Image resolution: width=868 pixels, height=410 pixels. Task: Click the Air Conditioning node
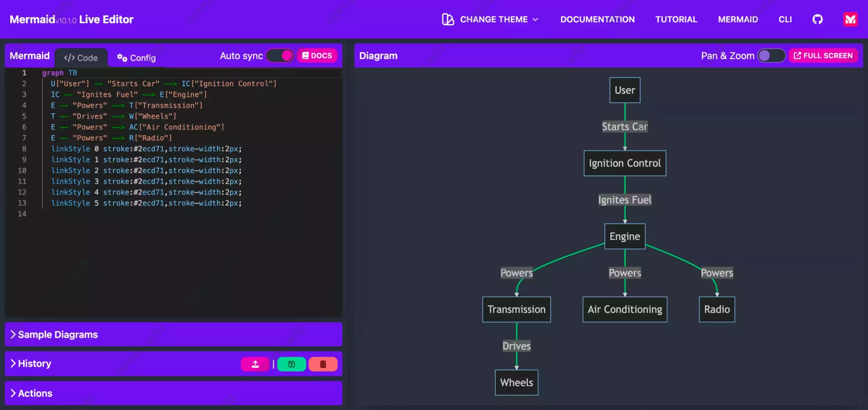tap(625, 309)
